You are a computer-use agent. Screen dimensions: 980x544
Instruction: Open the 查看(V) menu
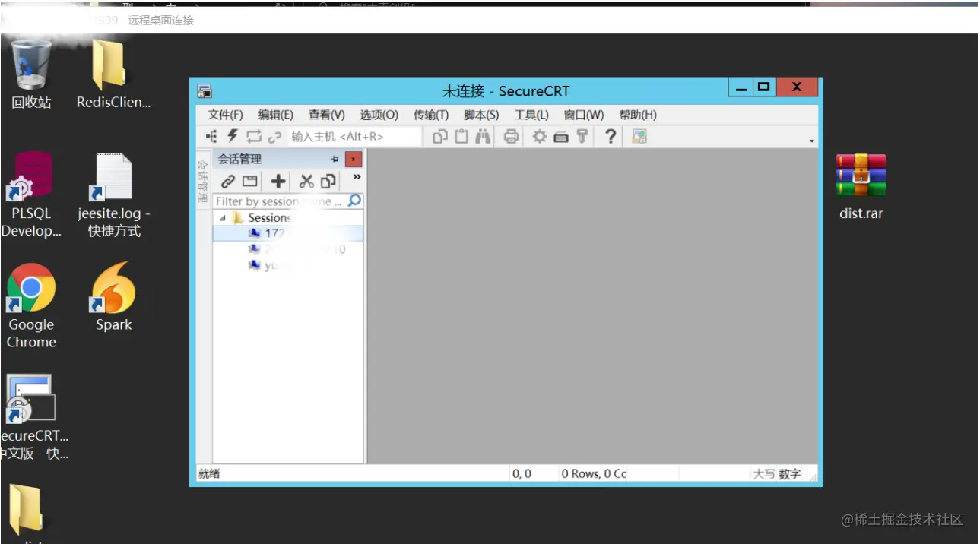(327, 115)
